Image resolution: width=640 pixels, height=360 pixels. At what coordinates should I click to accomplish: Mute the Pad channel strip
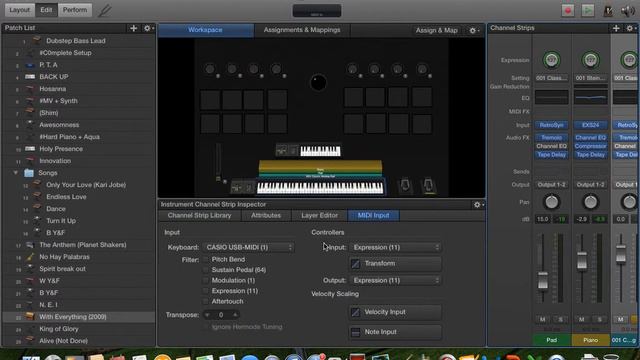click(x=542, y=319)
